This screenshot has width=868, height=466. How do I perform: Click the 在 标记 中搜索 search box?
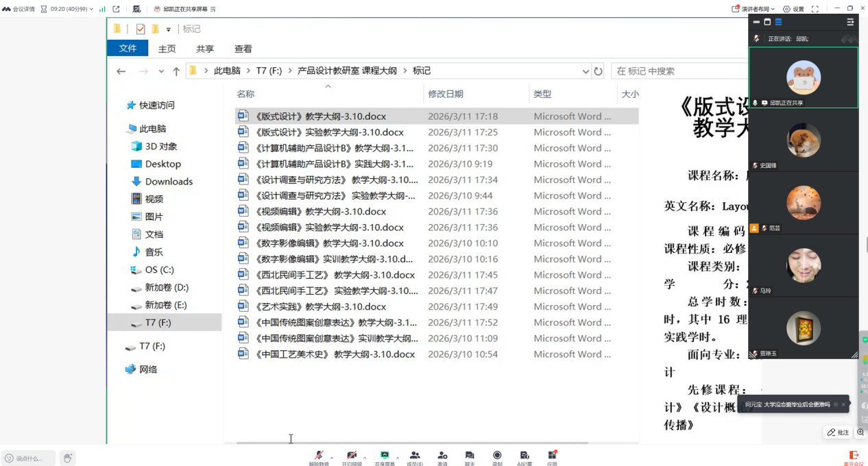679,71
